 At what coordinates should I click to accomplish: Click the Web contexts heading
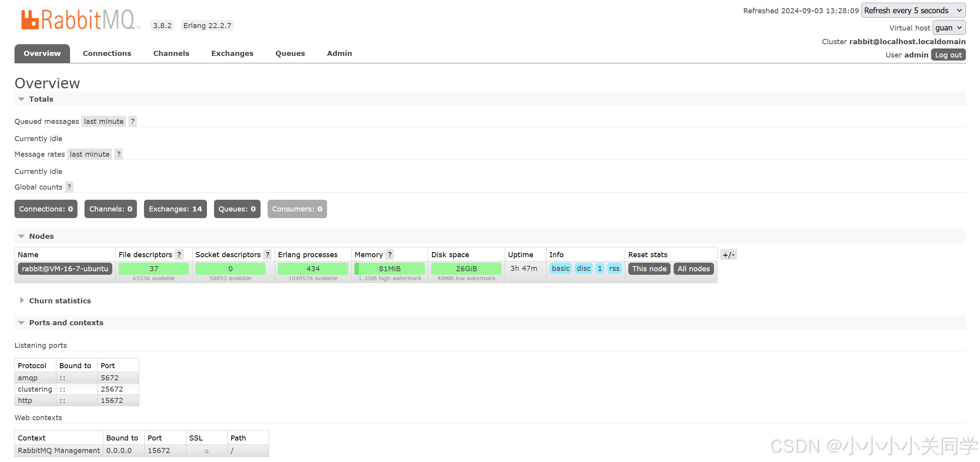(x=38, y=418)
